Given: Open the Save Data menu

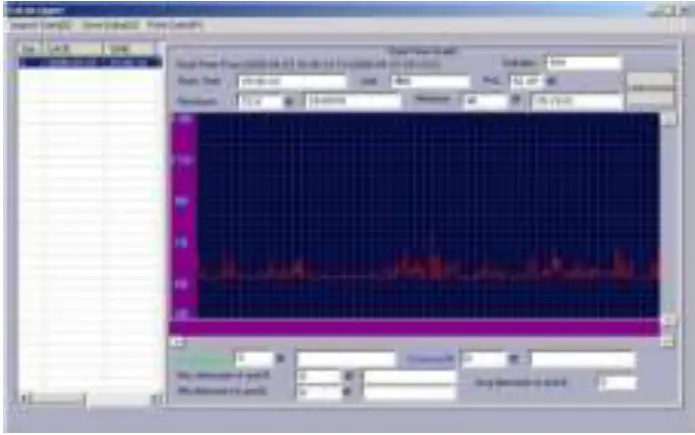Looking at the screenshot, I should (110, 26).
